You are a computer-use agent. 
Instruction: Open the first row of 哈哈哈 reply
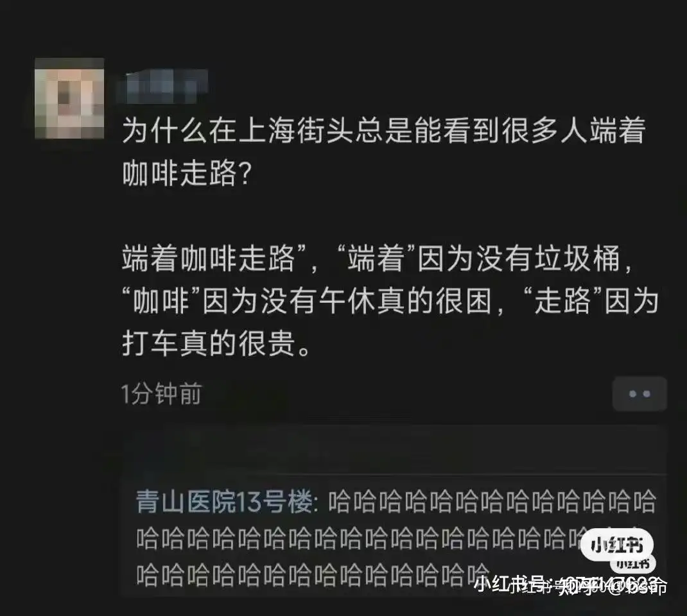(x=492, y=501)
